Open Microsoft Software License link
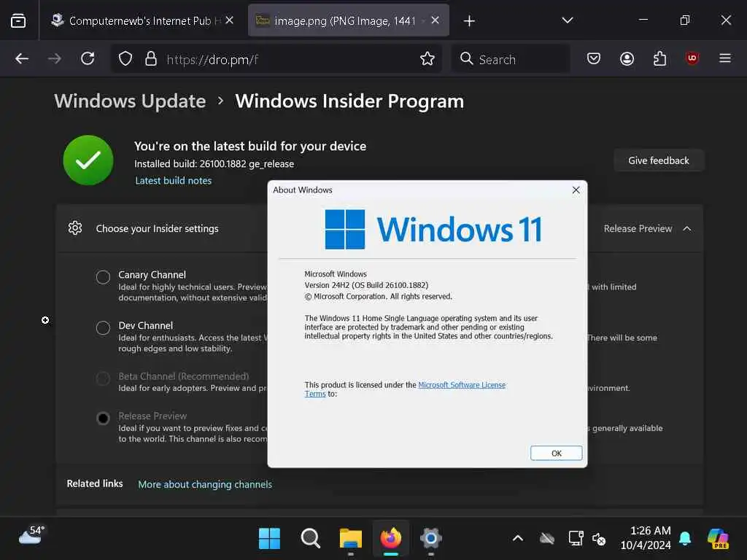 (x=462, y=385)
